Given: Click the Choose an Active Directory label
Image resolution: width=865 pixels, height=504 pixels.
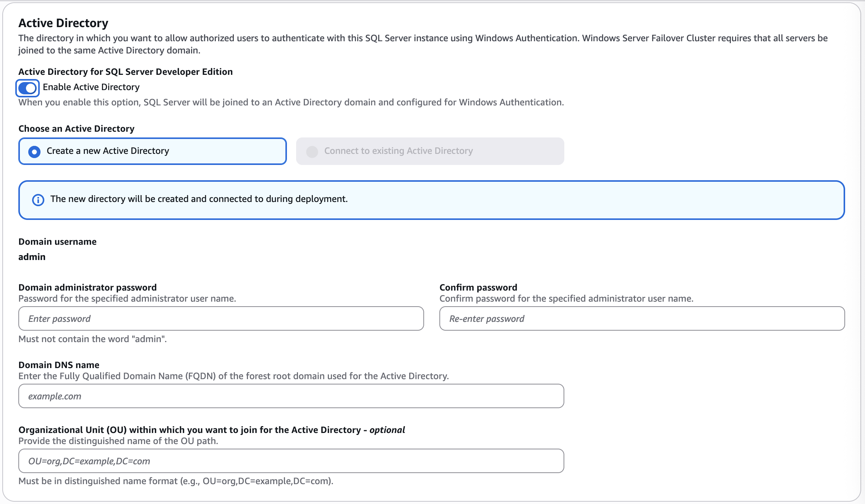Looking at the screenshot, I should coord(76,128).
